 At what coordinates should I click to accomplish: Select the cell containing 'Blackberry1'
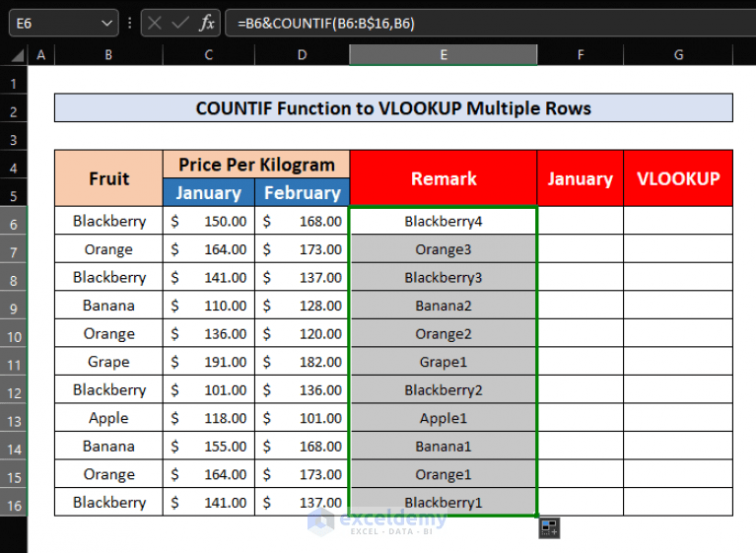coord(444,502)
